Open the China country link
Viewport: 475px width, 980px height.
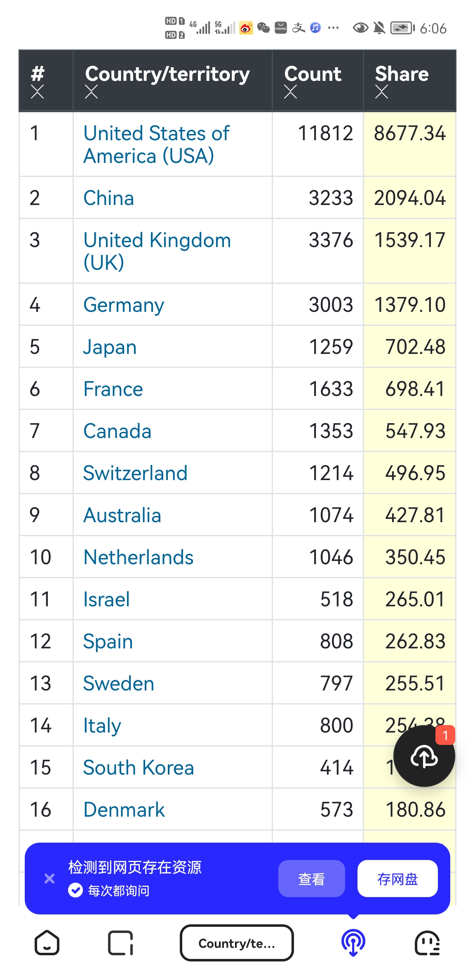point(109,198)
